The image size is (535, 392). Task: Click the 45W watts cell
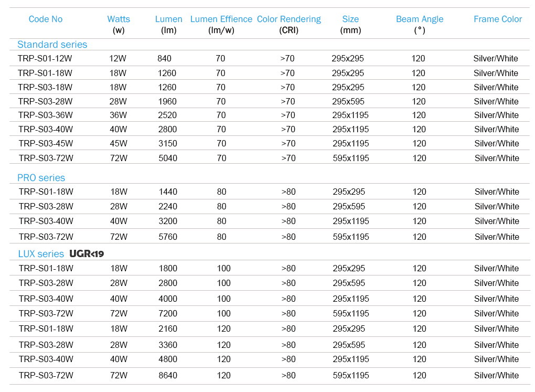point(119,143)
